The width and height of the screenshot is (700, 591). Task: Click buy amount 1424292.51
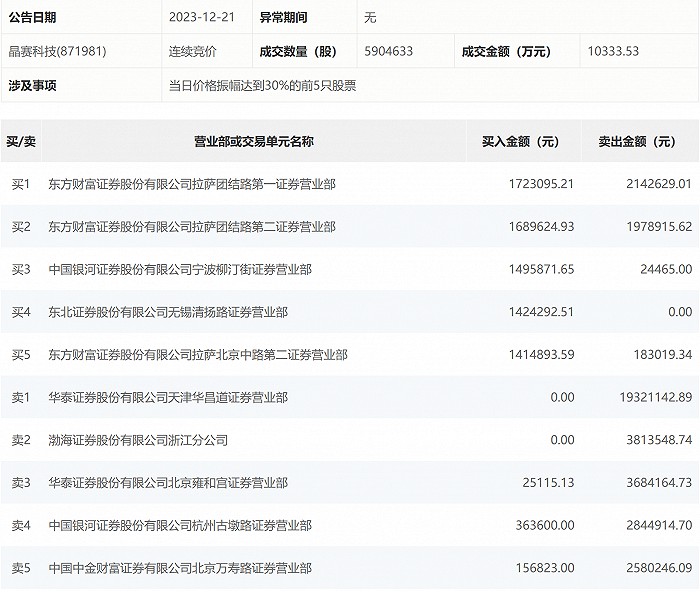[x=541, y=312]
